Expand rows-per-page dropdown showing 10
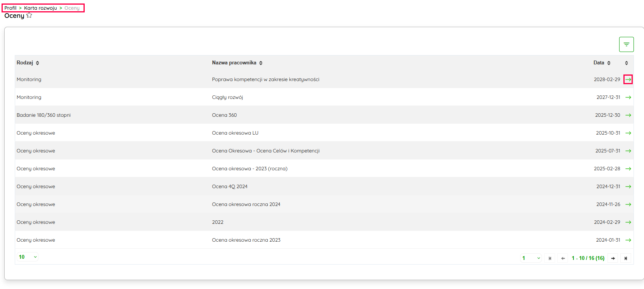644x289 pixels. click(x=28, y=257)
